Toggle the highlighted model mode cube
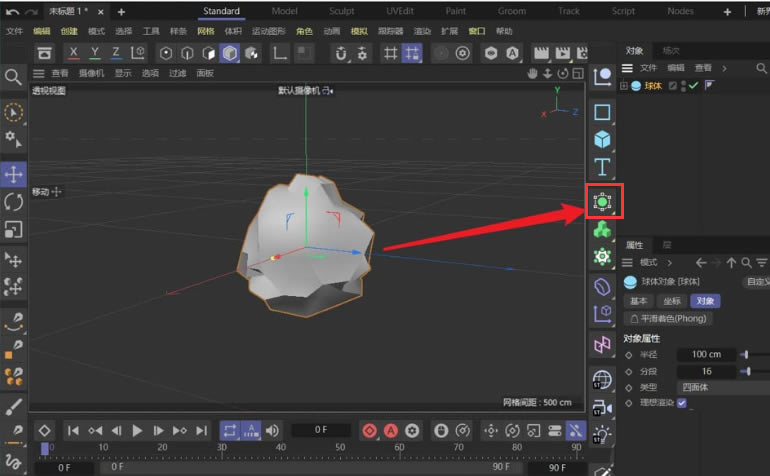Image resolution: width=770 pixels, height=476 pixels. point(229,53)
